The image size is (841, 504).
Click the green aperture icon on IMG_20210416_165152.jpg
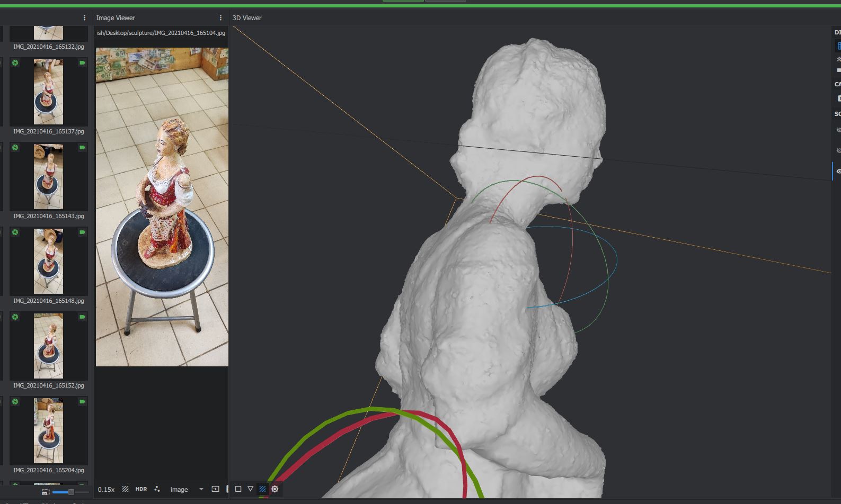pos(15,317)
